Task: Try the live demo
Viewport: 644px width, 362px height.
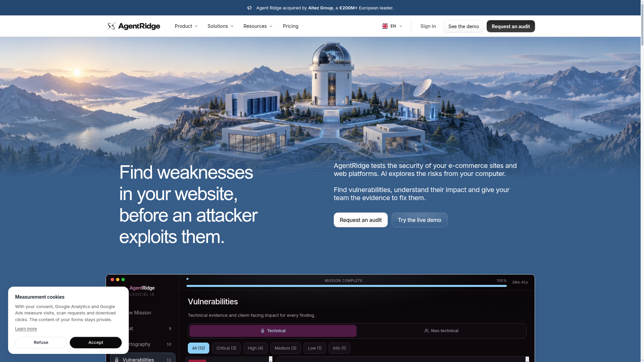Action: tap(419, 220)
